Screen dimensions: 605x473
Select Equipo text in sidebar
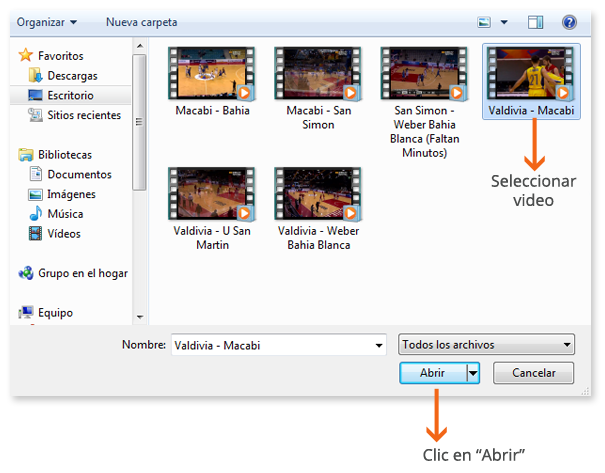(x=55, y=313)
